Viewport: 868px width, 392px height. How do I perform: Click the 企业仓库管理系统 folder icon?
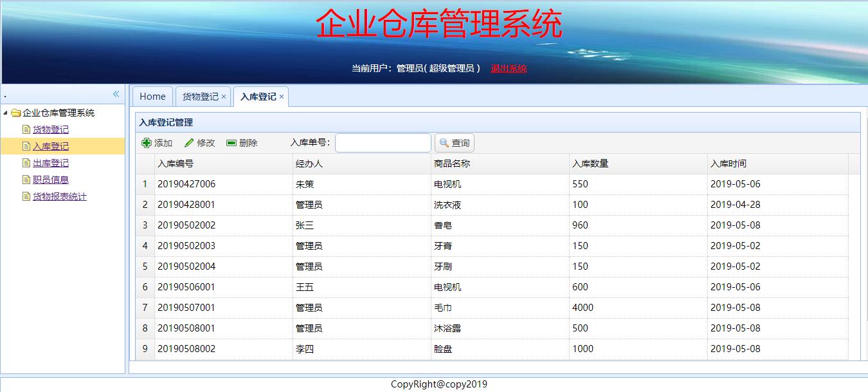16,113
